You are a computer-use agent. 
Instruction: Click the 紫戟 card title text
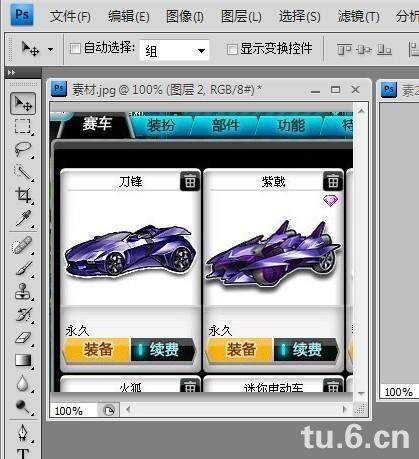(x=274, y=182)
